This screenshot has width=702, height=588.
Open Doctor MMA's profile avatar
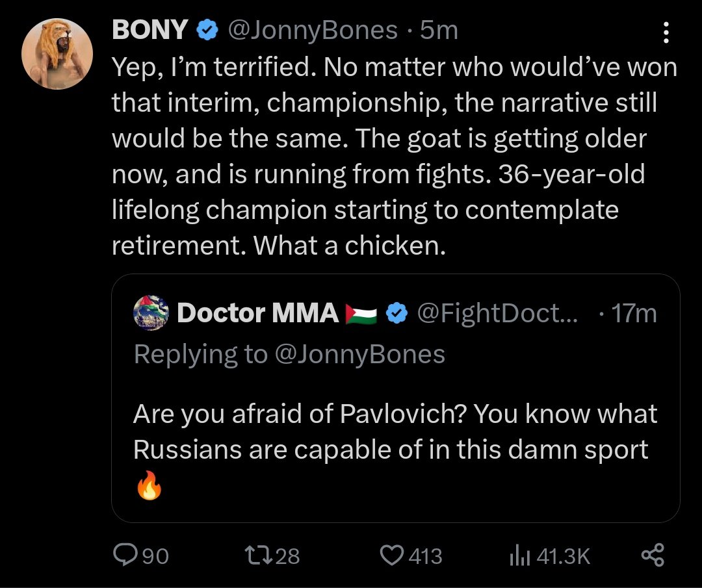(152, 314)
